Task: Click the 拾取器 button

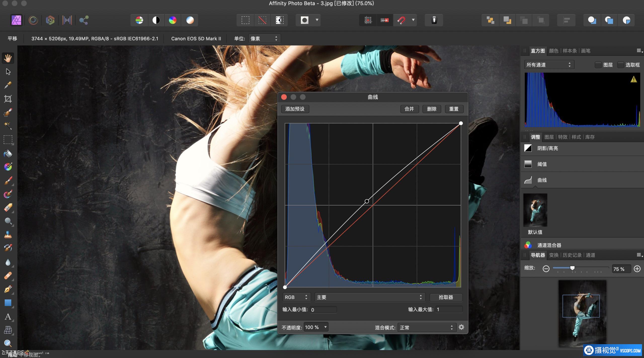Action: [446, 297]
